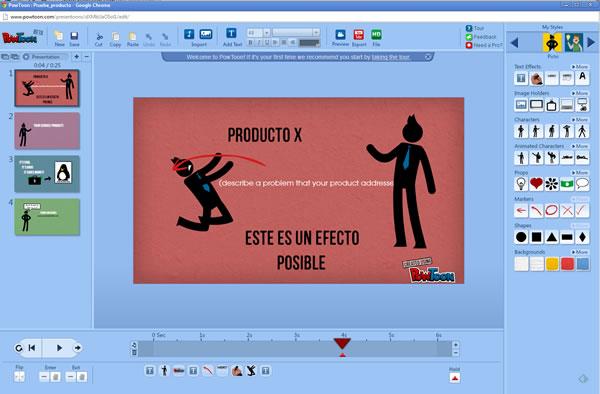
Task: Pick the blue background swatch
Action: click(x=582, y=264)
